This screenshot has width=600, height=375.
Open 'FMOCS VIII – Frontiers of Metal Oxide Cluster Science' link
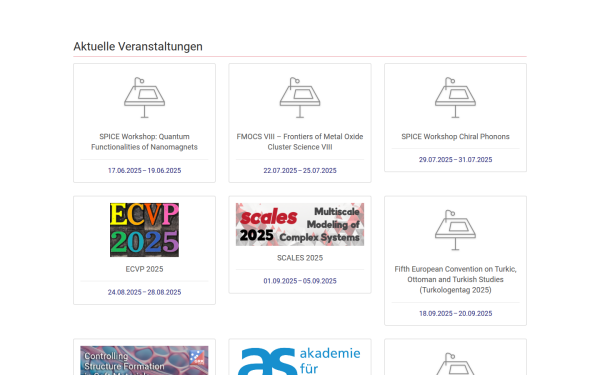(300, 142)
